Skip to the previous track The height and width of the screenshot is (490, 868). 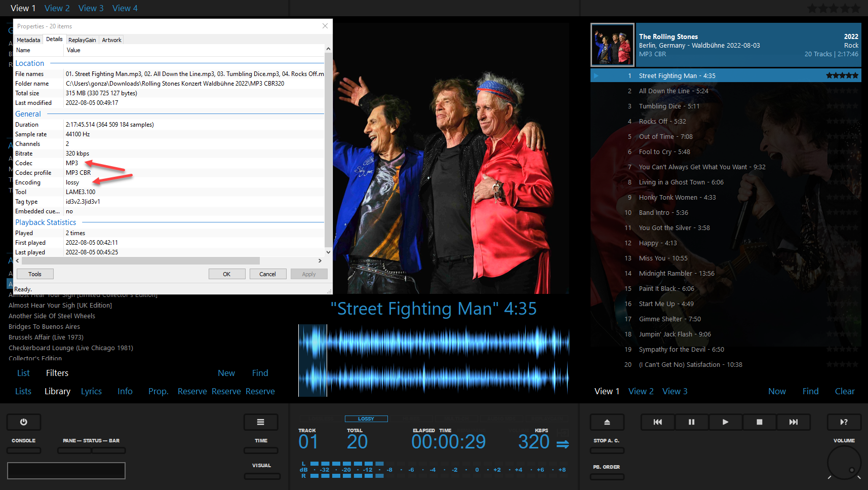pos(658,422)
